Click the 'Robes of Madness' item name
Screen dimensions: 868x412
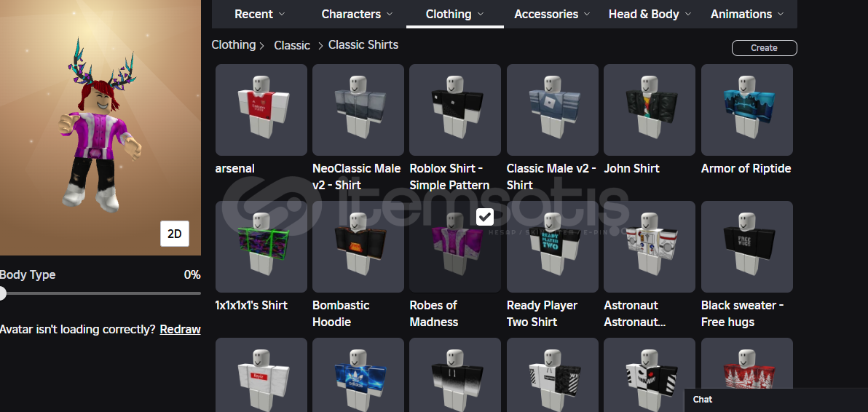(434, 314)
